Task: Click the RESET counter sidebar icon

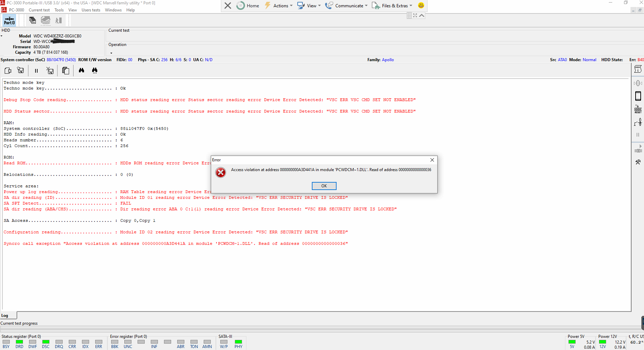Action: pos(638,109)
